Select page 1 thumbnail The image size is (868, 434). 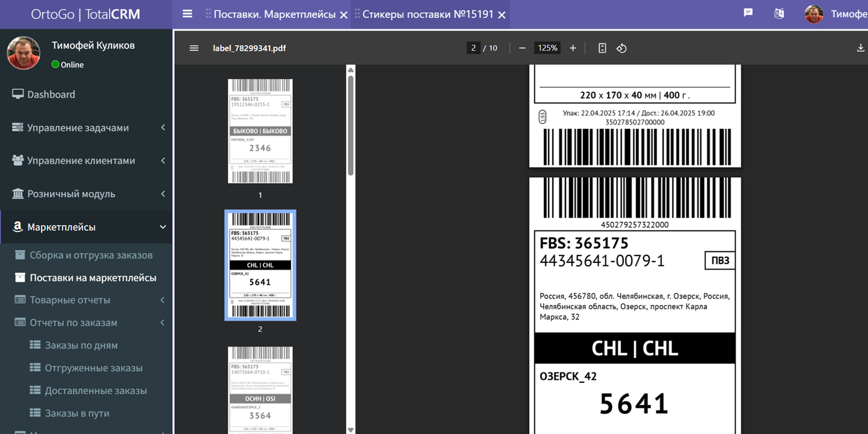click(260, 131)
